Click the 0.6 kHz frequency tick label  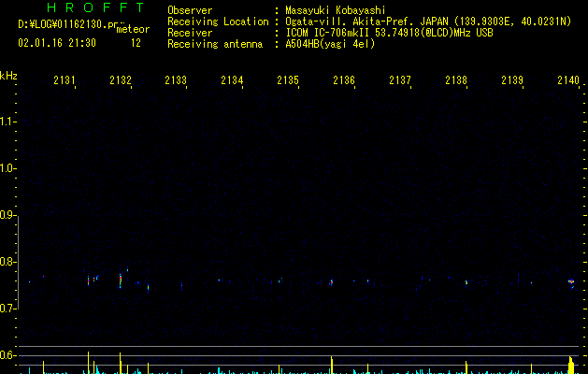click(7, 355)
